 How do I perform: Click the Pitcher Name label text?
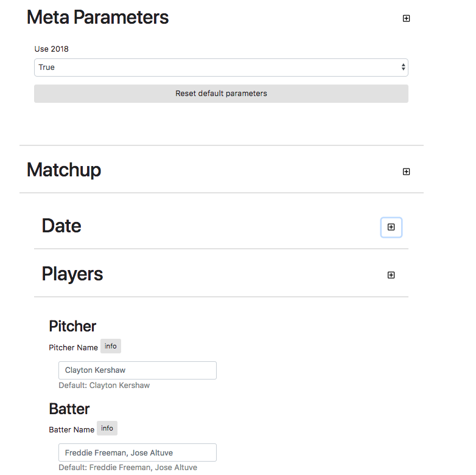(x=73, y=347)
